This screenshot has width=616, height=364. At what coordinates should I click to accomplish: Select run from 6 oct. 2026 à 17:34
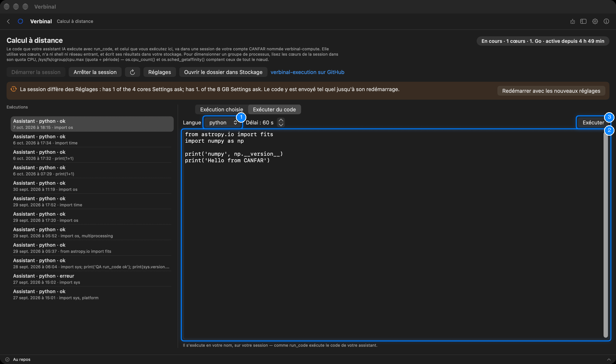coord(92,140)
